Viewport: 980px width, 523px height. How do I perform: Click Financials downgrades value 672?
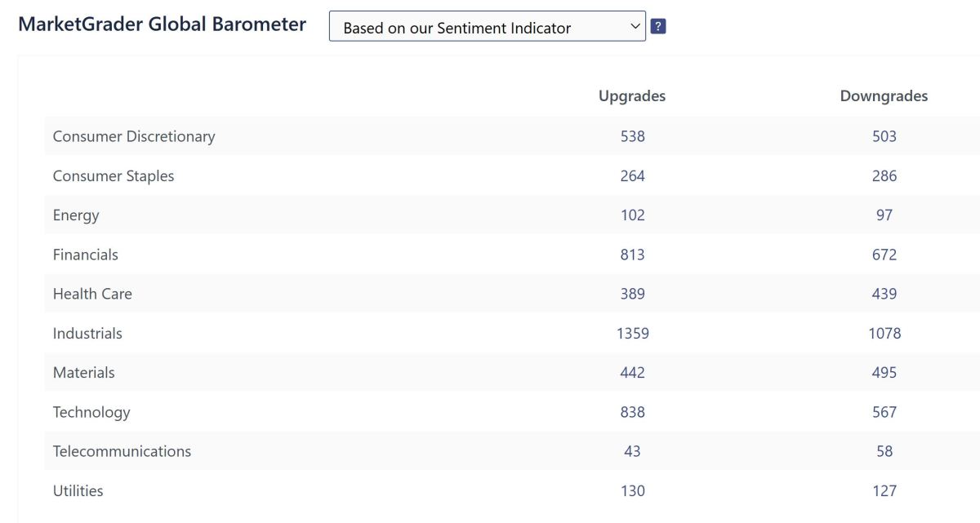click(884, 255)
